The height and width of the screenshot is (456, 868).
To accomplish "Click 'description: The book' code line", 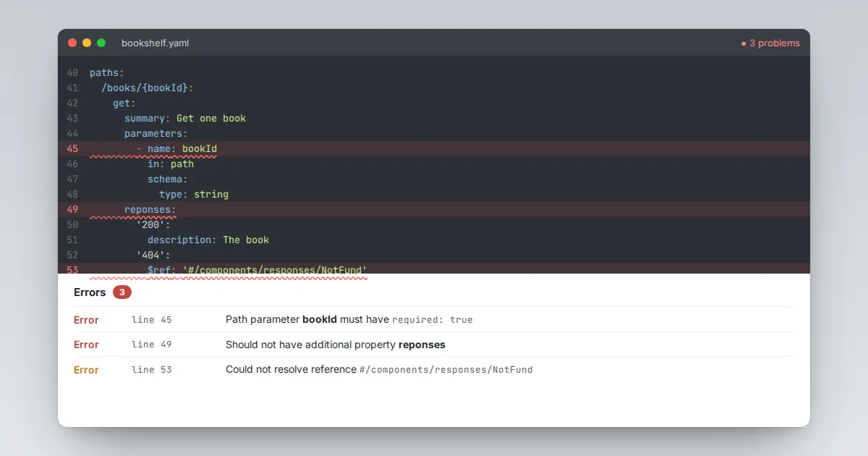I will (x=208, y=240).
